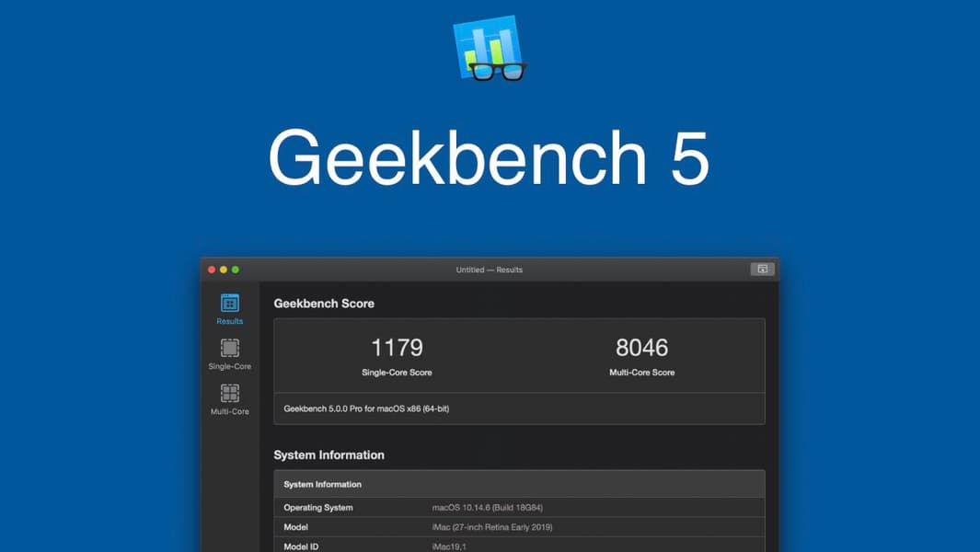Minimize window with yellow button
The height and width of the screenshot is (552, 980).
pos(224,270)
